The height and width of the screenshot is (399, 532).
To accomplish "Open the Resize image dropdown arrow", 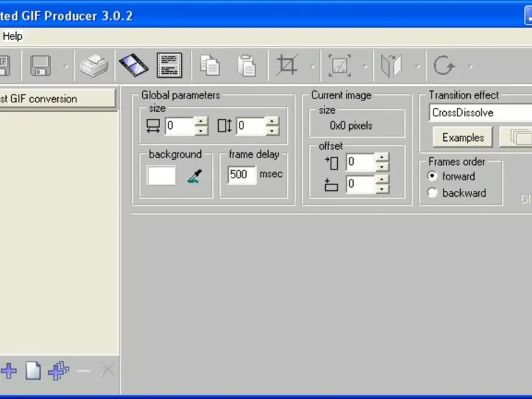I will pos(365,67).
